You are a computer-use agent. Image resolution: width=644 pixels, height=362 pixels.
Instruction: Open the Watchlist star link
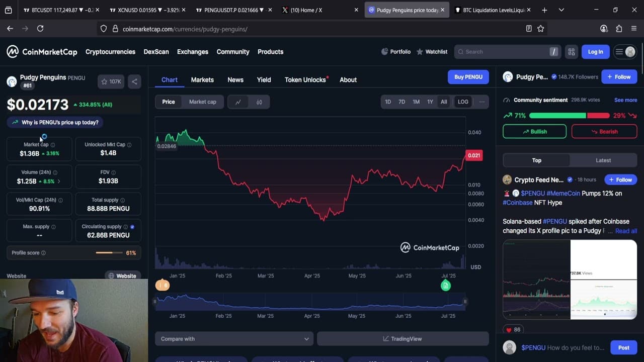coord(432,52)
